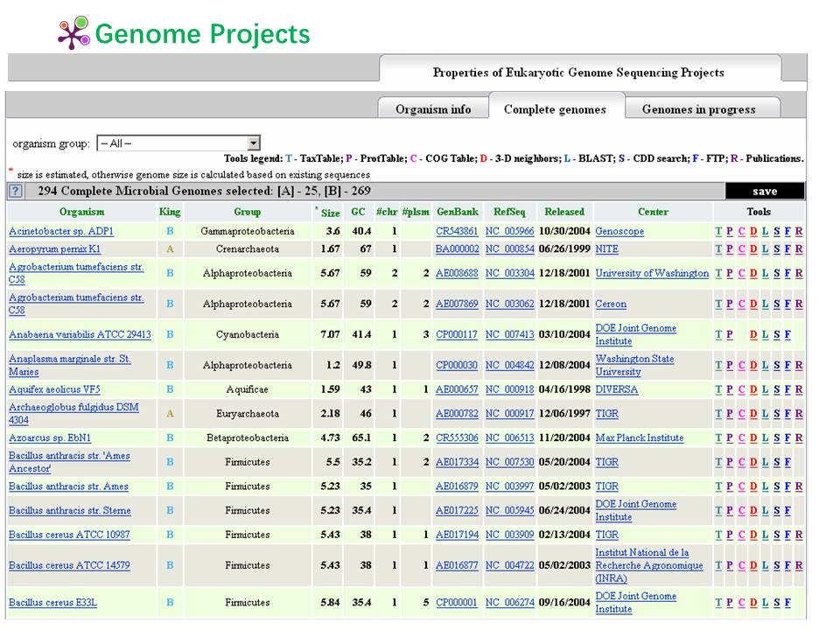Open CDD search S for Bacillus anthracis Sterne
840x630 pixels.
pyautogui.click(x=777, y=511)
